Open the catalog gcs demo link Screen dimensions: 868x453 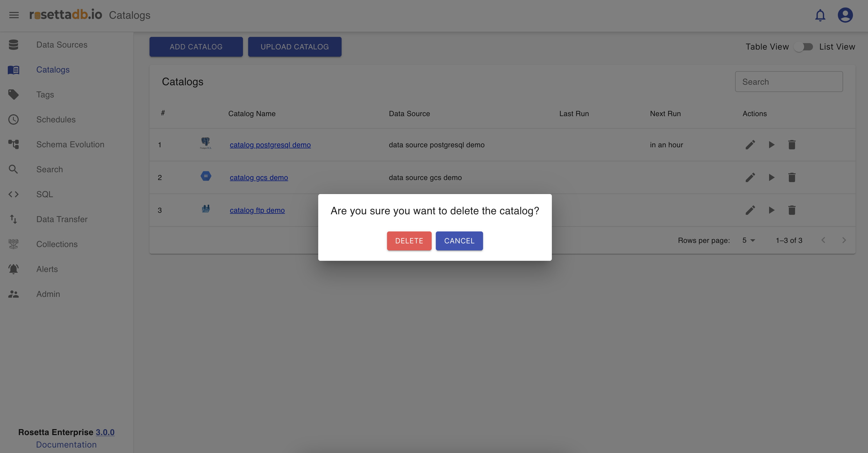click(x=259, y=178)
